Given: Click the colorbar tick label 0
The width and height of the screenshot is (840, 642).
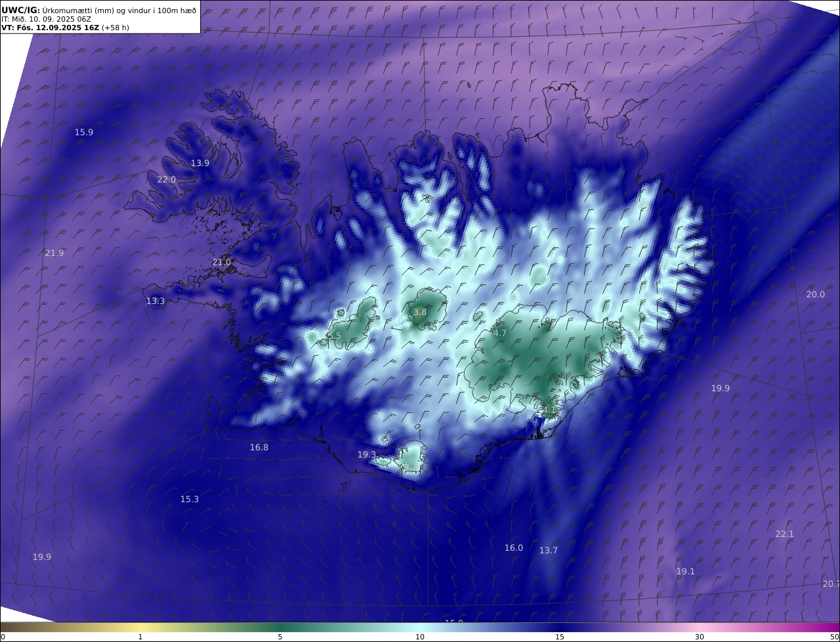Looking at the screenshot, I should pos(3,637).
